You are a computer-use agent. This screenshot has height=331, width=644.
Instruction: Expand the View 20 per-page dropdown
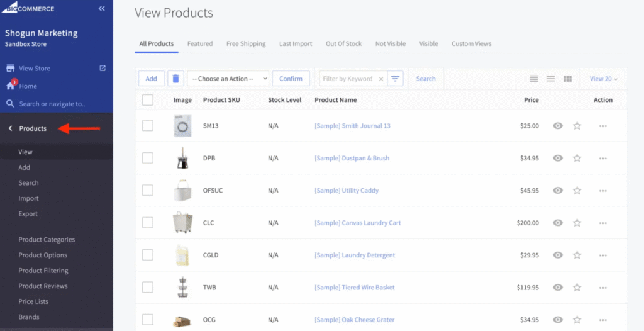tap(603, 79)
